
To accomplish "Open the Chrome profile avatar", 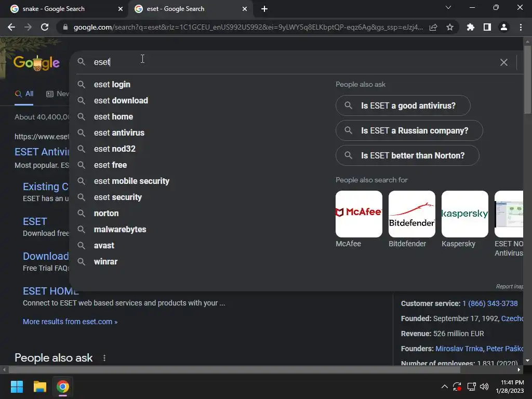I will click(x=504, y=27).
